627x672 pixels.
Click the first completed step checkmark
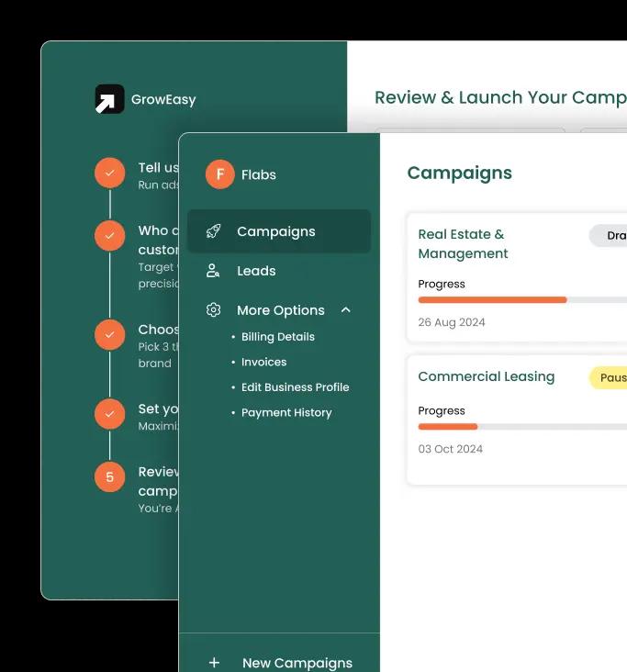[109, 173]
